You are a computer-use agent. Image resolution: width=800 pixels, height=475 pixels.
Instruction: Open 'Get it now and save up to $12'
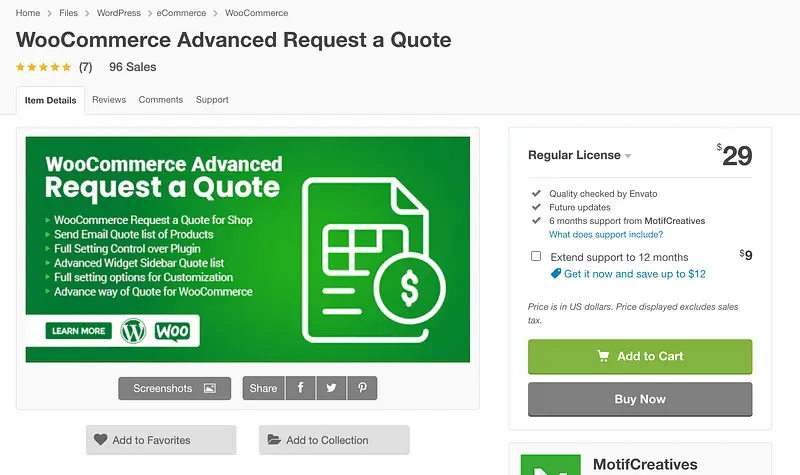click(x=635, y=274)
